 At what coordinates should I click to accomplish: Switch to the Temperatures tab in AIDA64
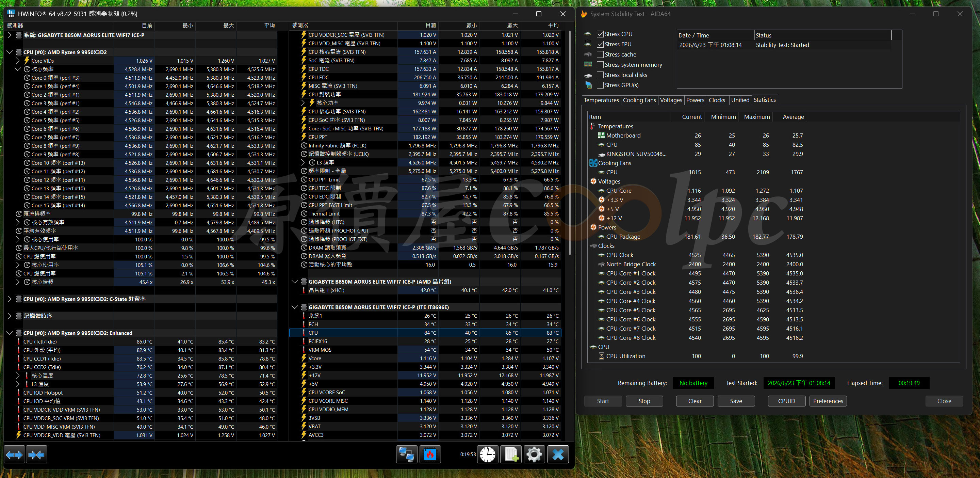pos(601,100)
